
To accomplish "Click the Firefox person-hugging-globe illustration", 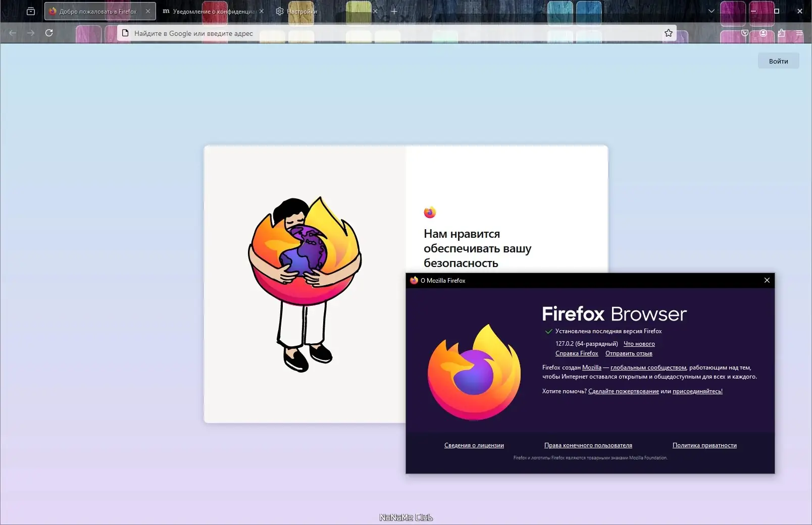I will (305, 284).
